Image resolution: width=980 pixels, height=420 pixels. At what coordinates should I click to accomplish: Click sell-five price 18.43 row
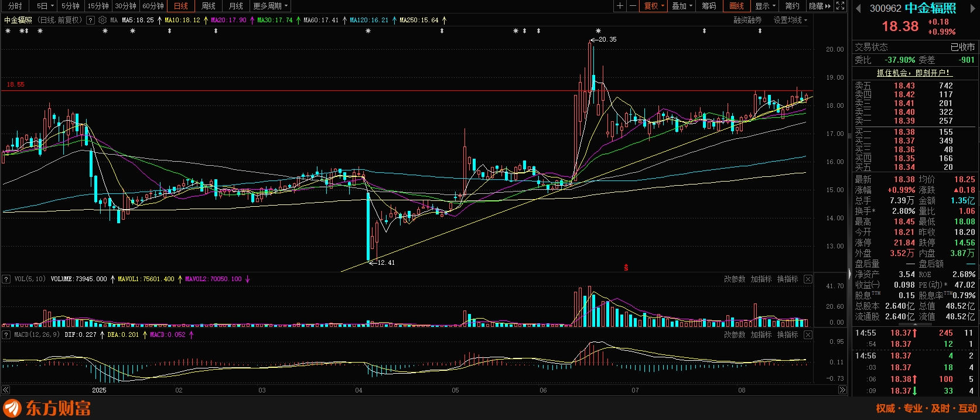point(914,86)
